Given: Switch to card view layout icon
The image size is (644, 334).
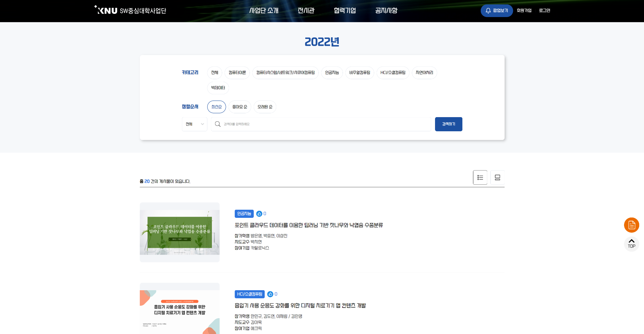Looking at the screenshot, I should click(497, 177).
